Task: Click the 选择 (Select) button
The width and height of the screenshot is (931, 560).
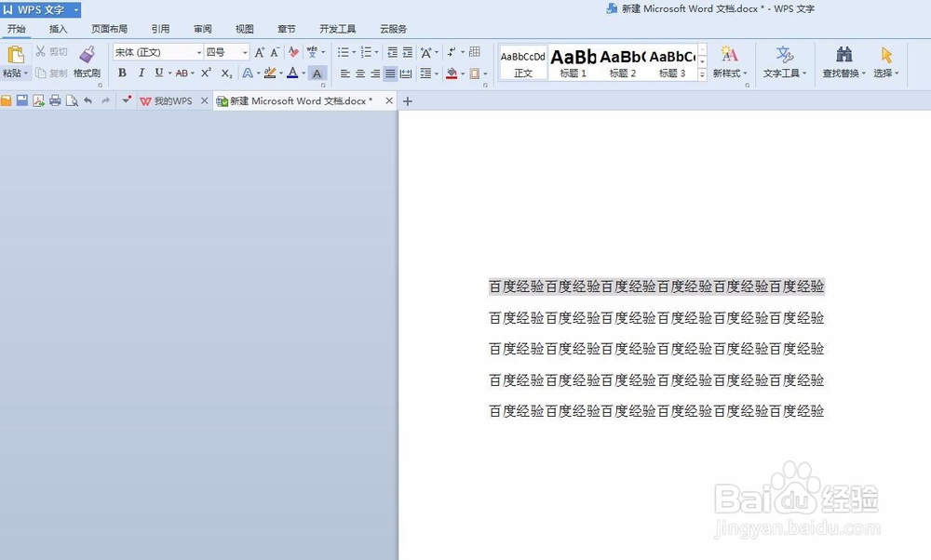Action: (886, 61)
